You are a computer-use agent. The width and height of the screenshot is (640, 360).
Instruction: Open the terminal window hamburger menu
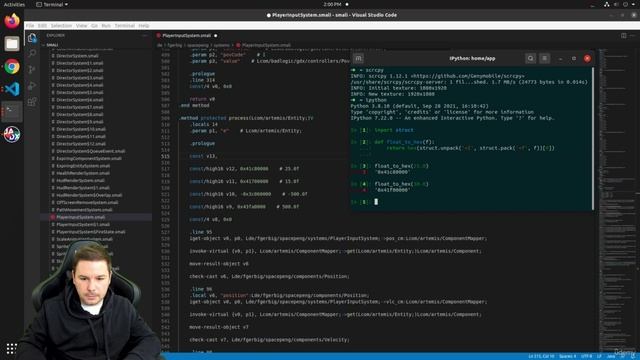coord(544,58)
